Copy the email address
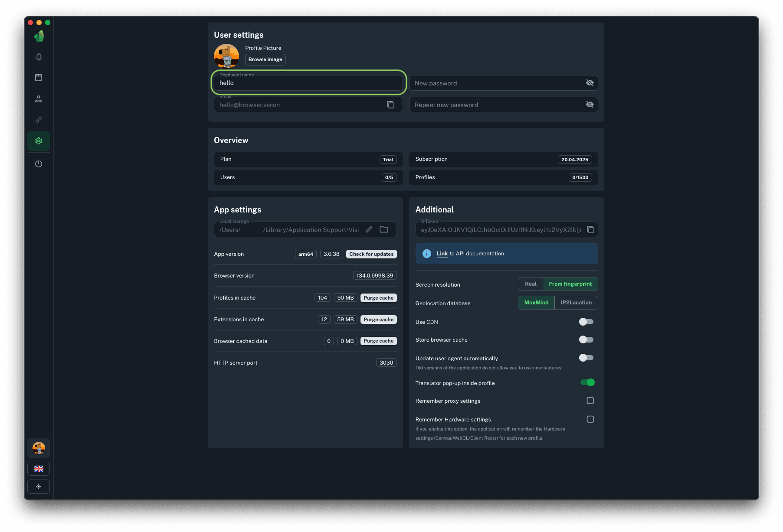This screenshot has height=532, width=783. 390,105
